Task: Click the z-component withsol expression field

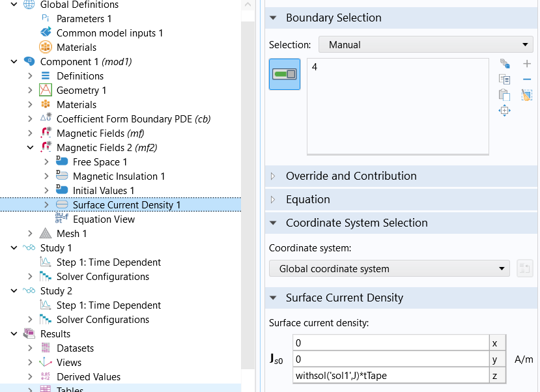Action: tap(391, 375)
